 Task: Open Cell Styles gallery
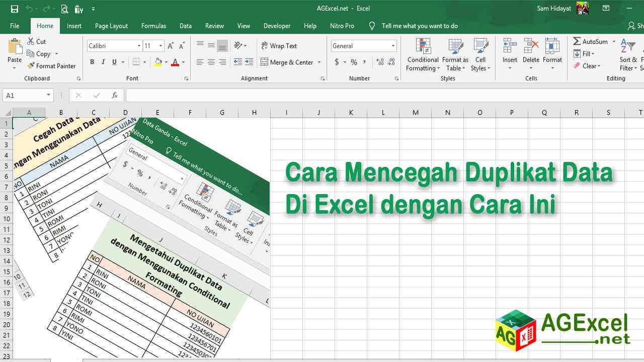tap(480, 55)
